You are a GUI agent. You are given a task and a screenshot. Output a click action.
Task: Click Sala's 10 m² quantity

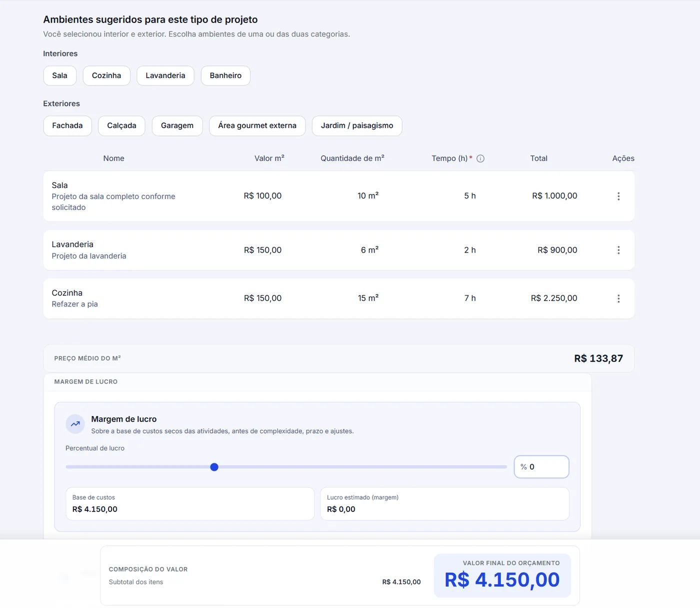[368, 196]
